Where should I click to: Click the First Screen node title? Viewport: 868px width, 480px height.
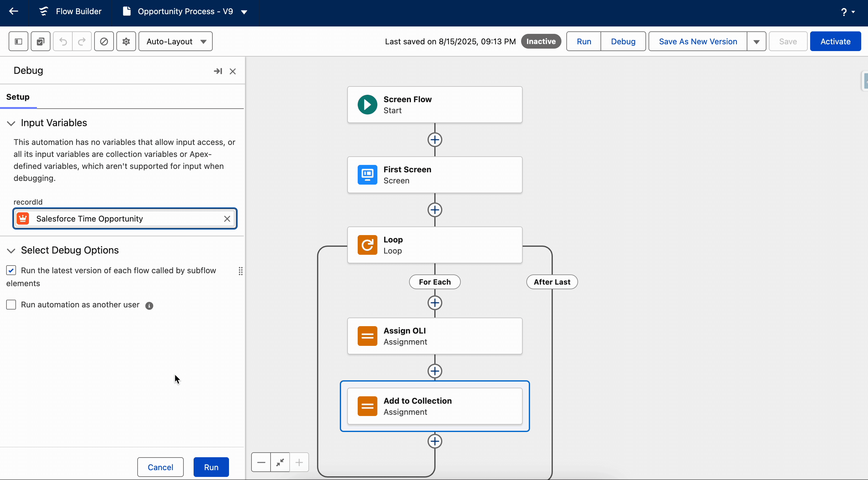(x=408, y=170)
